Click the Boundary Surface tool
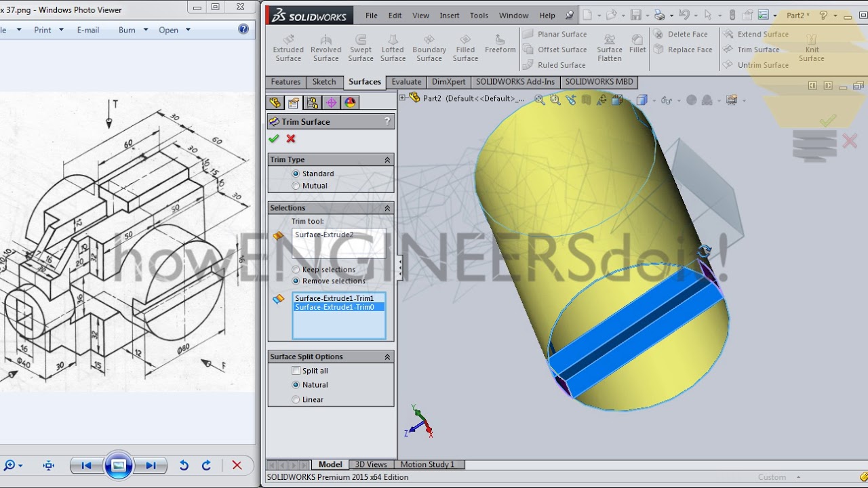Viewport: 868px width, 488px height. [x=429, y=49]
